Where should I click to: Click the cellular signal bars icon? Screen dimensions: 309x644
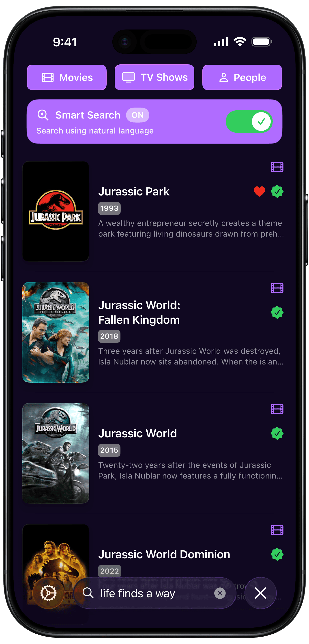coord(221,42)
